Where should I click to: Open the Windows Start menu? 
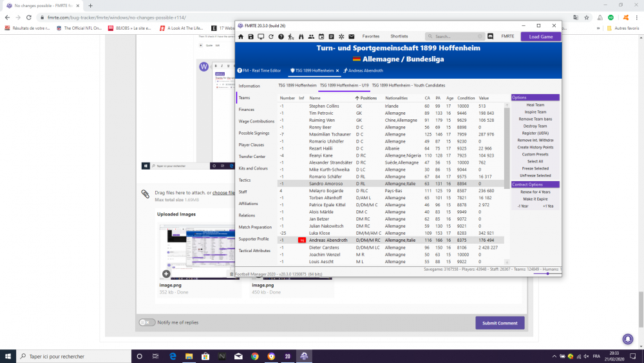[x=8, y=357]
